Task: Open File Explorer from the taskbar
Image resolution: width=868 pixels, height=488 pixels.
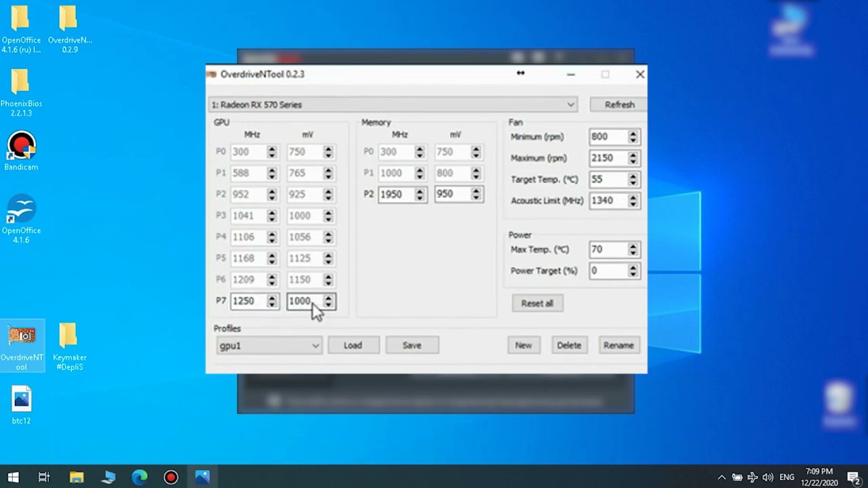Action: pyautogui.click(x=76, y=477)
